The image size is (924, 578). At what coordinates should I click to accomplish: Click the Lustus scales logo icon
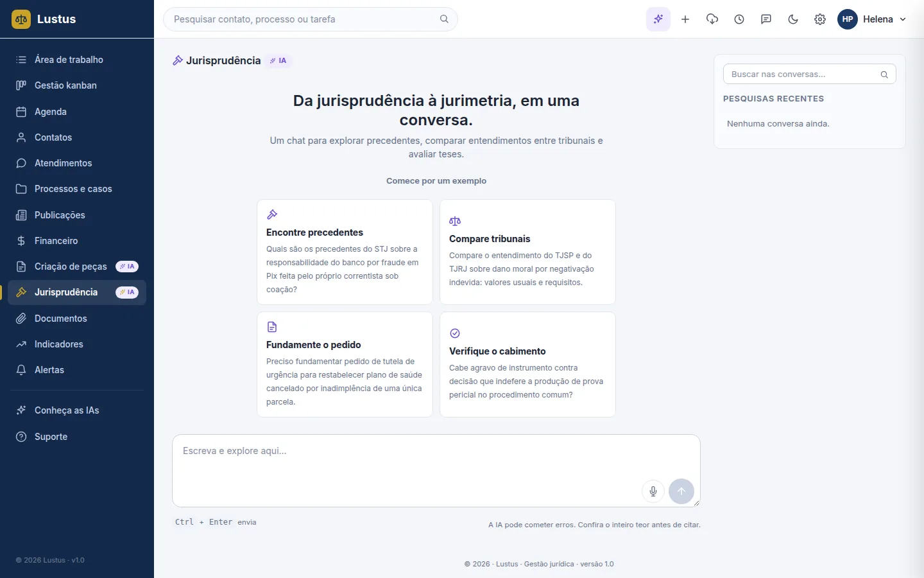(21, 19)
